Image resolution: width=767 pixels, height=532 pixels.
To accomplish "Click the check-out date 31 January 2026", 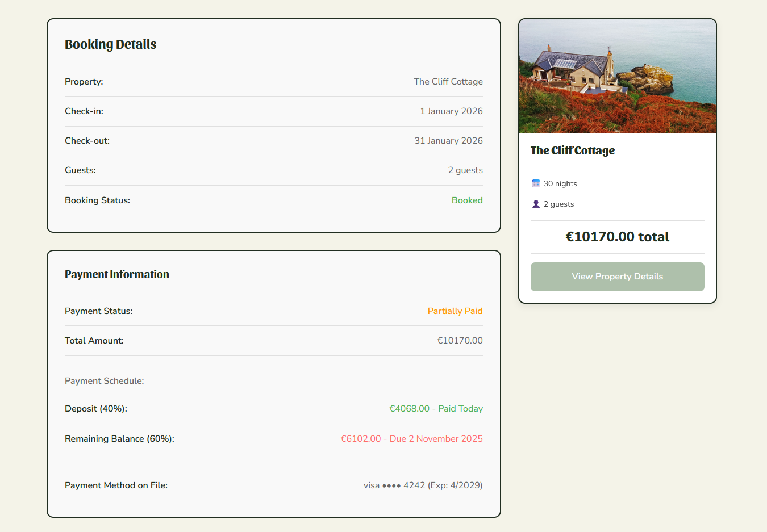I will point(448,140).
